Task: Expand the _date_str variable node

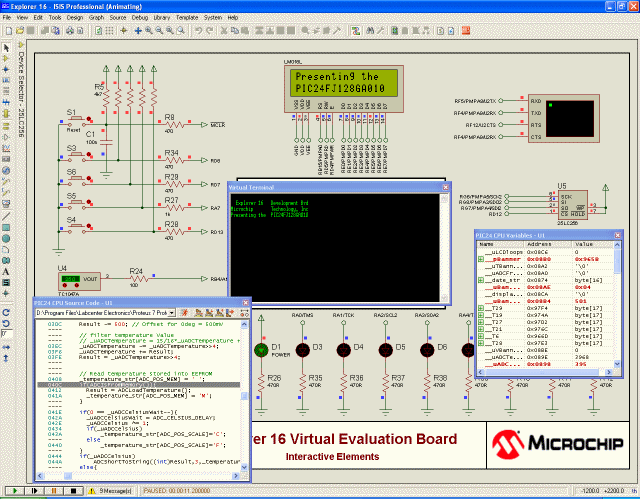Action: (x=482, y=281)
